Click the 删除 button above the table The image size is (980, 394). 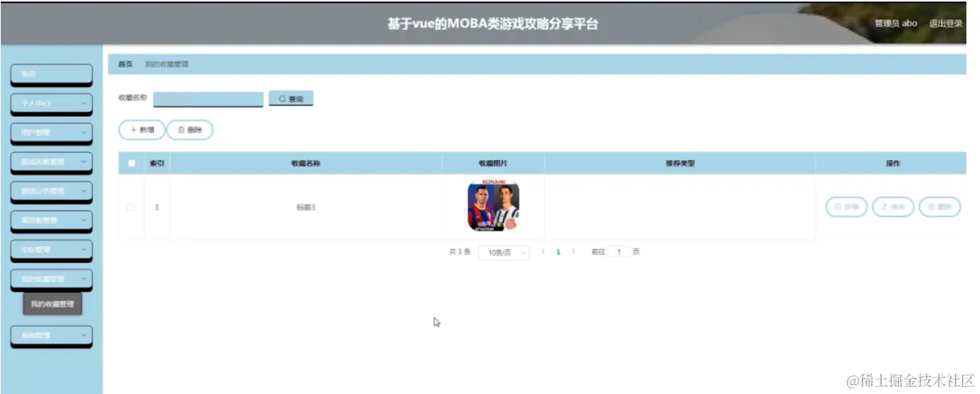[190, 129]
